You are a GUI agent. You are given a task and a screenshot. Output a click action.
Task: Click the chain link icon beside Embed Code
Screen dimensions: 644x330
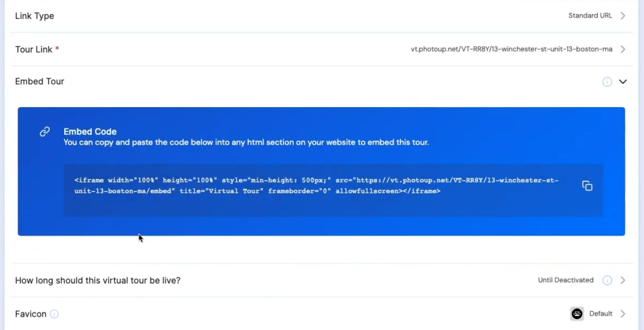45,132
